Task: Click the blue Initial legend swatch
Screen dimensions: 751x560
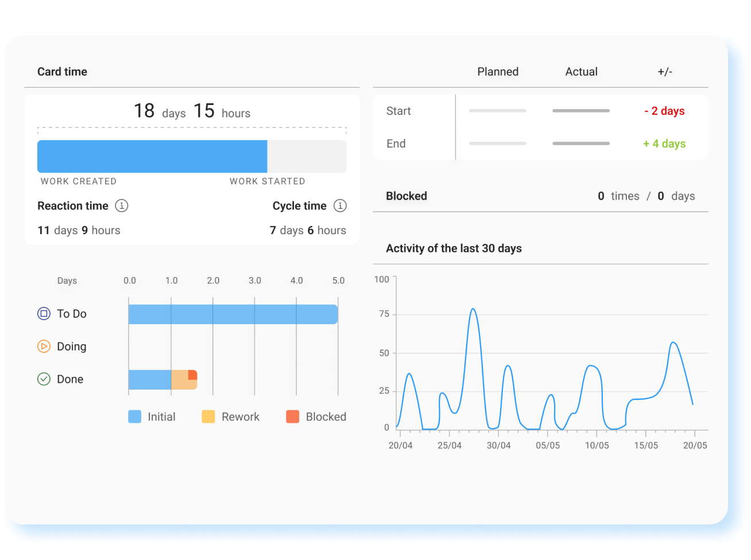Action: [134, 417]
